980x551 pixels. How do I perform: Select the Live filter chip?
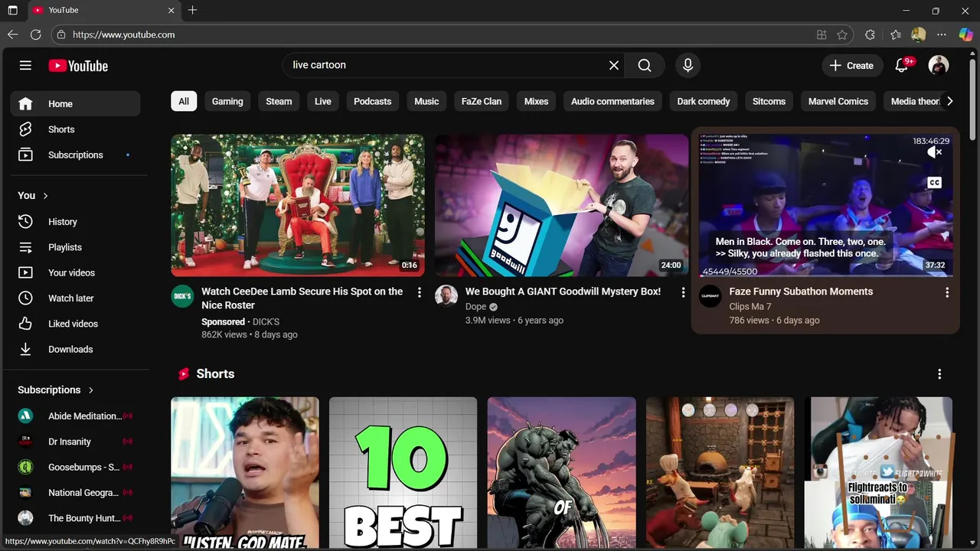point(323,101)
